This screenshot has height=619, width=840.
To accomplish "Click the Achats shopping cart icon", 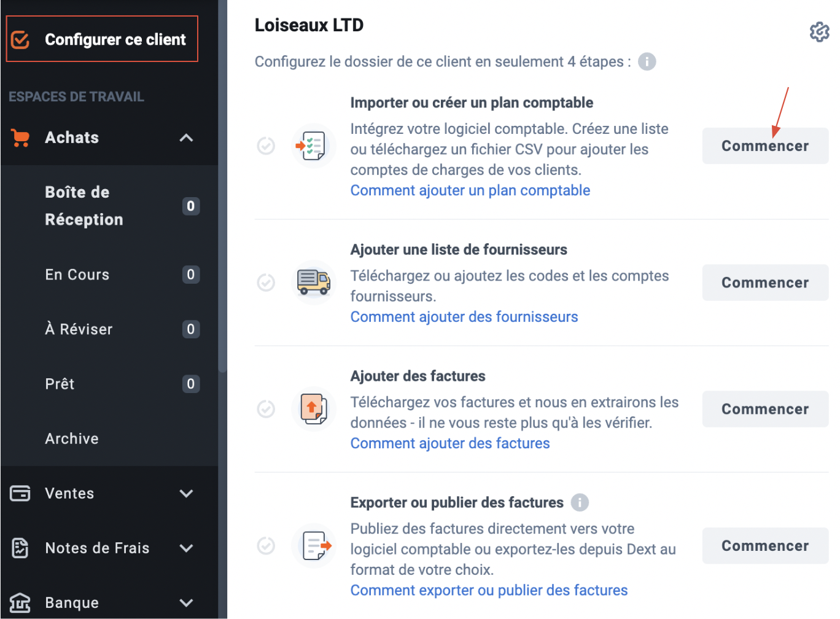I will [20, 138].
